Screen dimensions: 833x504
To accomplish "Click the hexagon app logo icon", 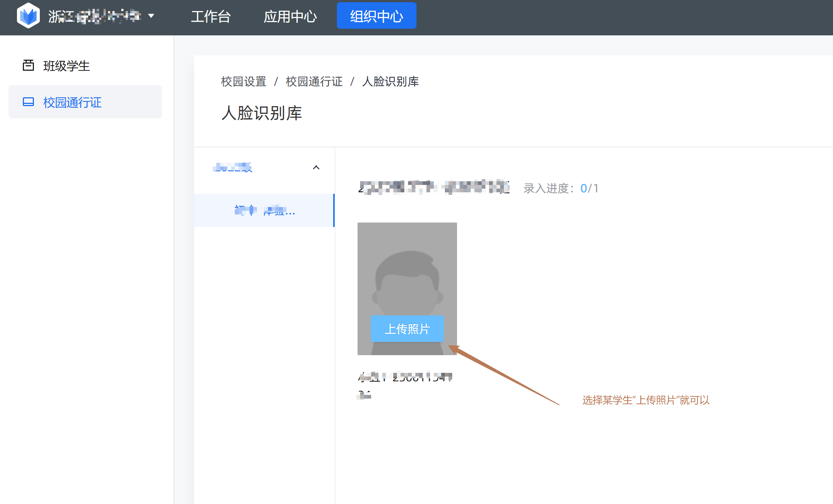I will (28, 16).
